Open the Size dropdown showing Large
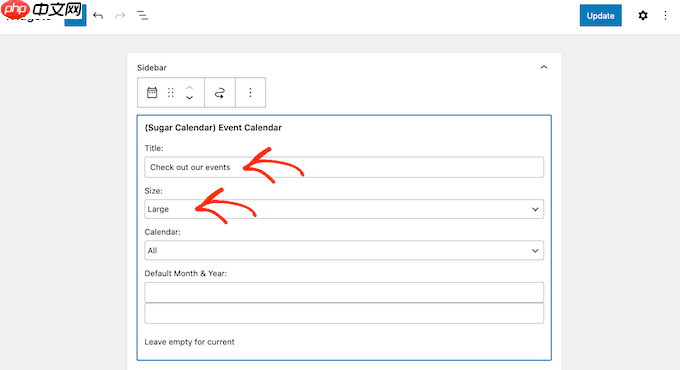Screen dimensions: 680x370 click(x=344, y=209)
